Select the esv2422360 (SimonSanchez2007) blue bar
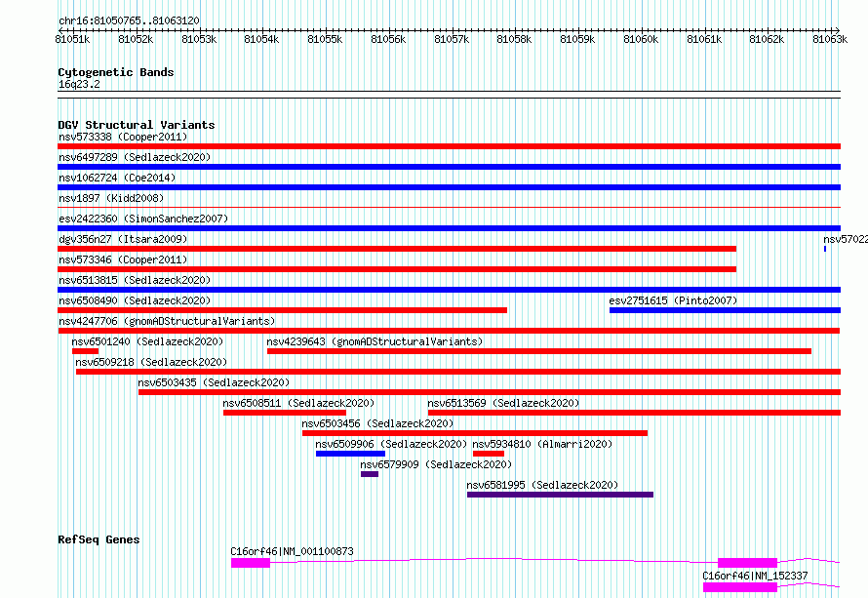The image size is (868, 598). 449,228
